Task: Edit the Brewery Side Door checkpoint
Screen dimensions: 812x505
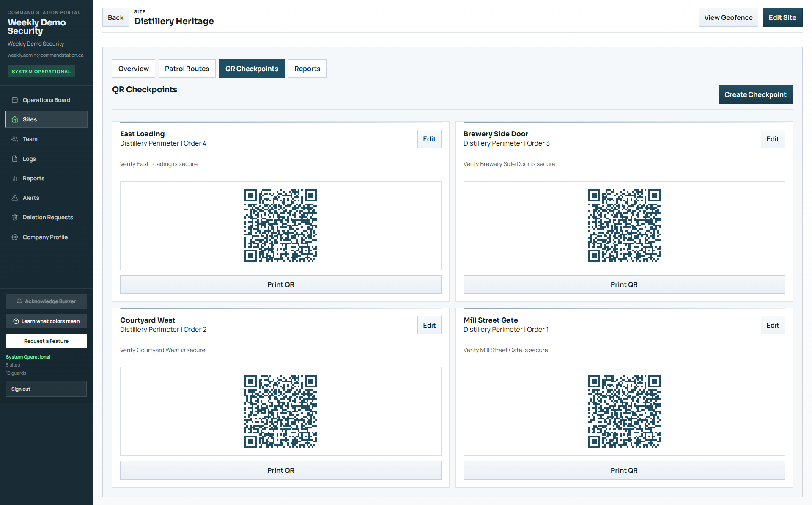Action: coord(773,139)
